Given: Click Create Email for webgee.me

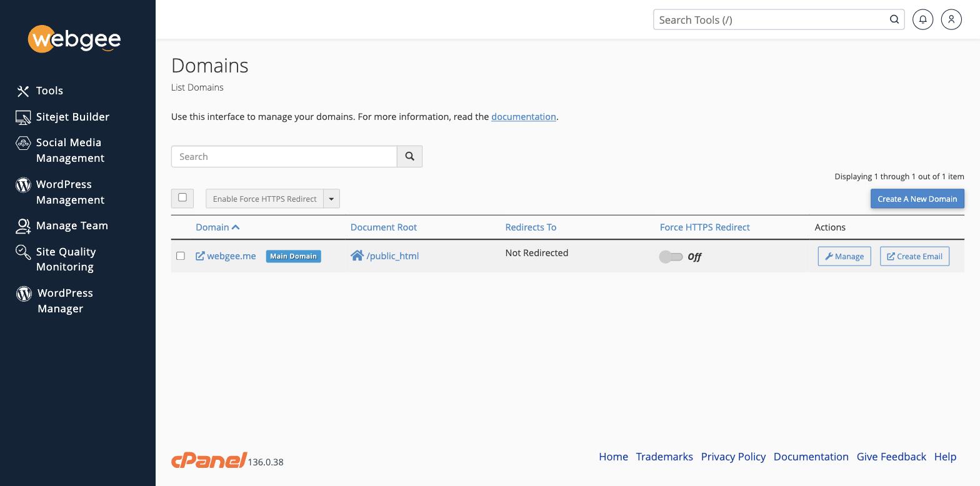Looking at the screenshot, I should 914,256.
